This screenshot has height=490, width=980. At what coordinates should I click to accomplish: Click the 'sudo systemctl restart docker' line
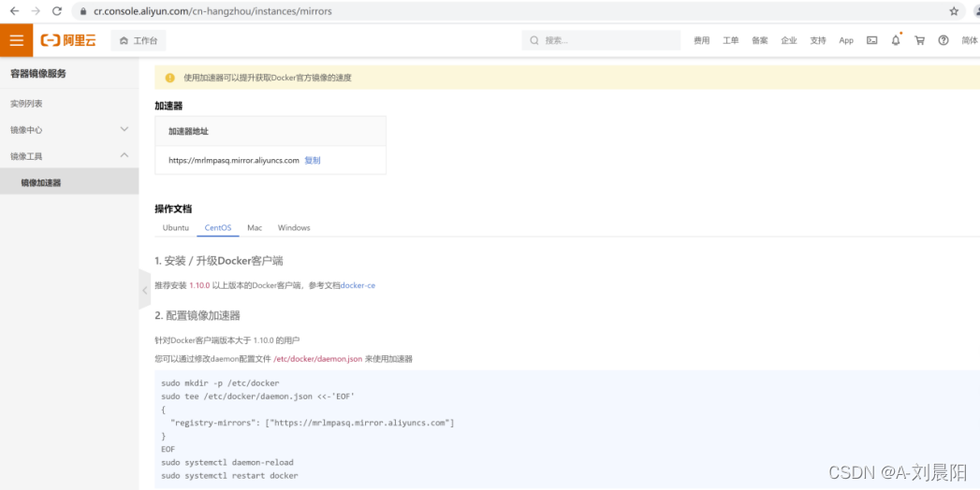point(229,476)
